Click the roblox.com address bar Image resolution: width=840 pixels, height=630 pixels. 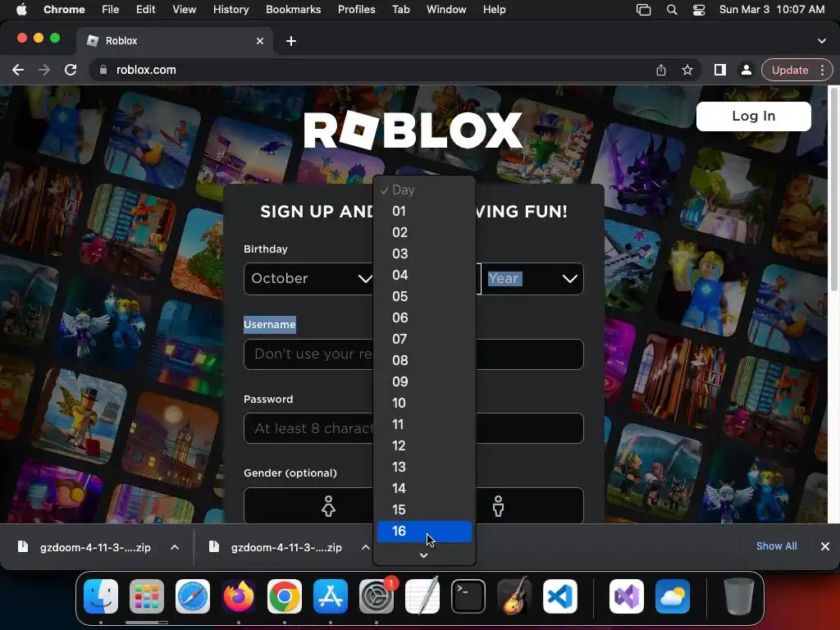pos(375,70)
